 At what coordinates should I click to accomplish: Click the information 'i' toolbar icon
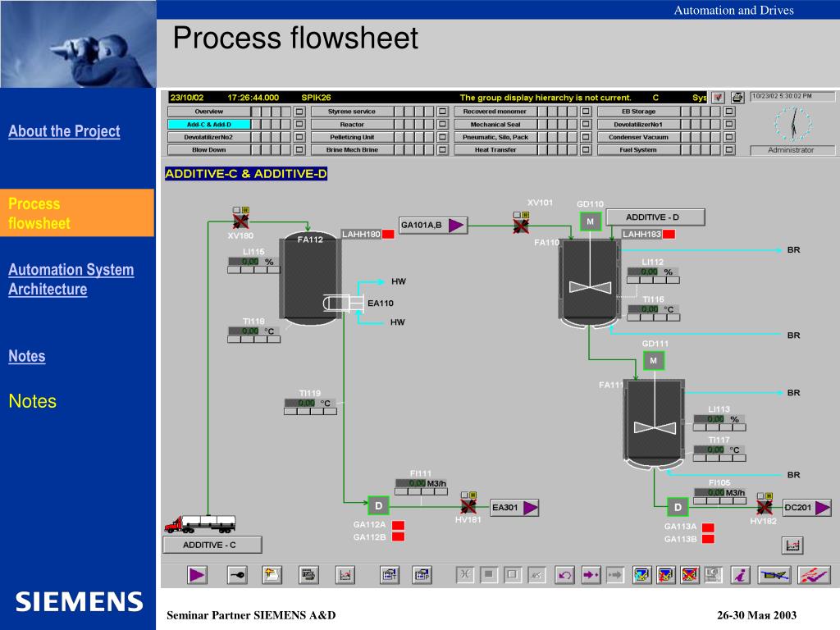point(741,575)
